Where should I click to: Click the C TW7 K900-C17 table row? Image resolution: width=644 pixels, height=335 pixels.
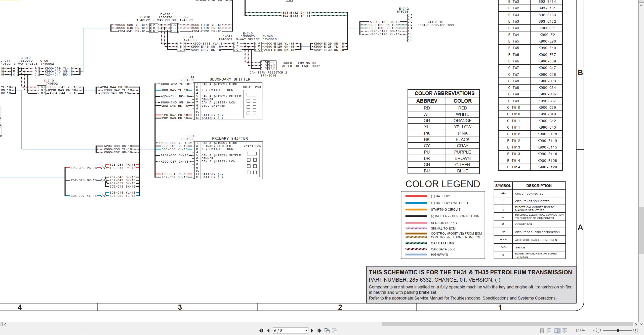point(530,68)
